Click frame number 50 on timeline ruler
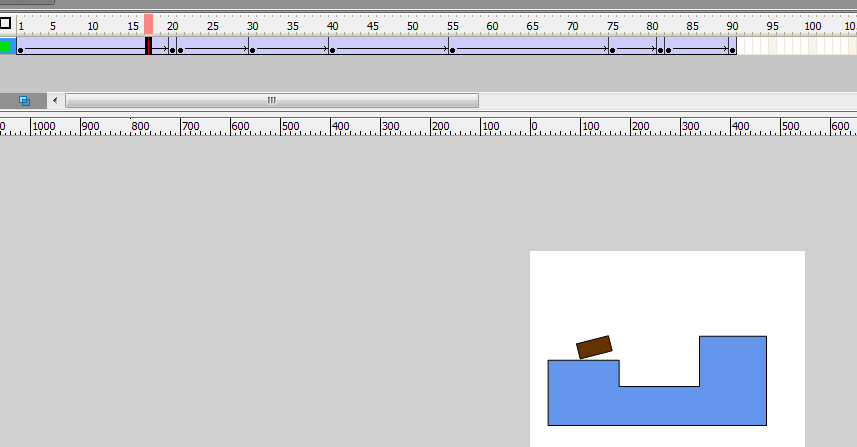 [x=413, y=26]
